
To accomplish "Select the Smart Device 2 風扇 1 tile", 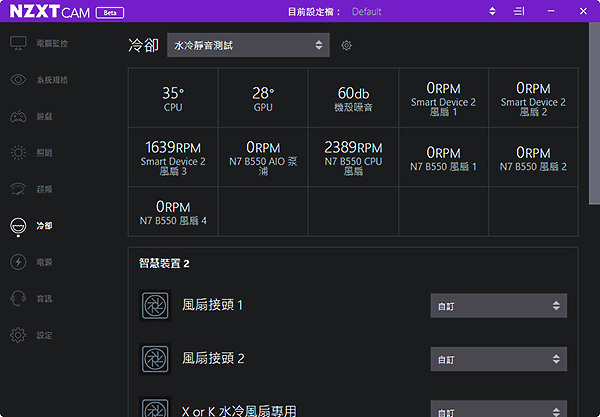I will [x=443, y=98].
